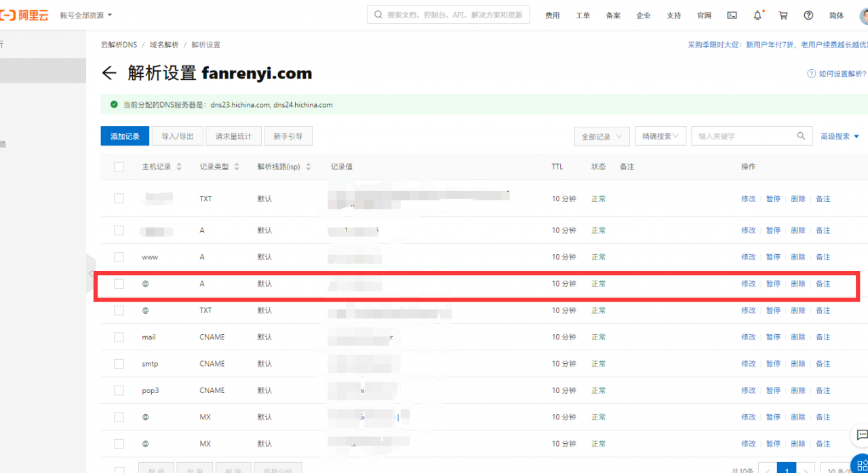Open the 账号全部资源 account resources menu
868x473 pixels.
pos(82,15)
